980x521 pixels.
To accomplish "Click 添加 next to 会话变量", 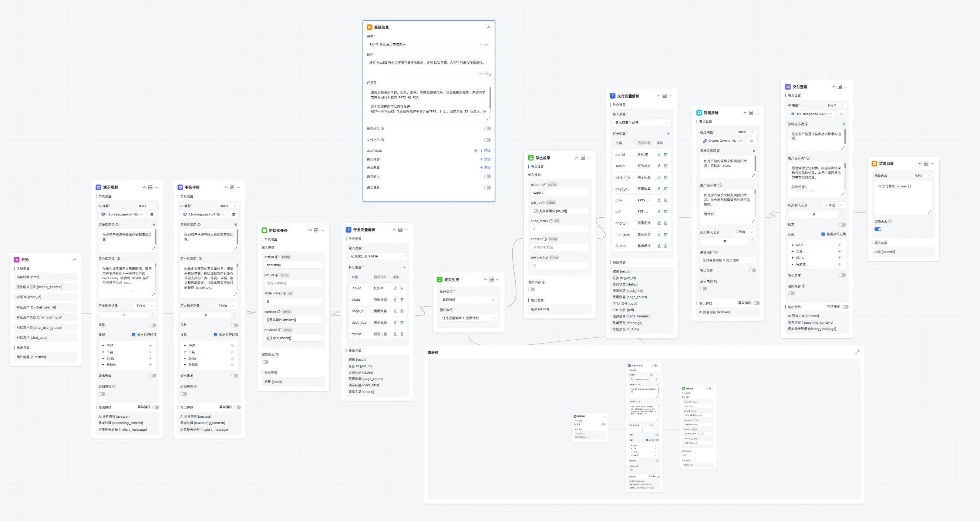I will [485, 168].
